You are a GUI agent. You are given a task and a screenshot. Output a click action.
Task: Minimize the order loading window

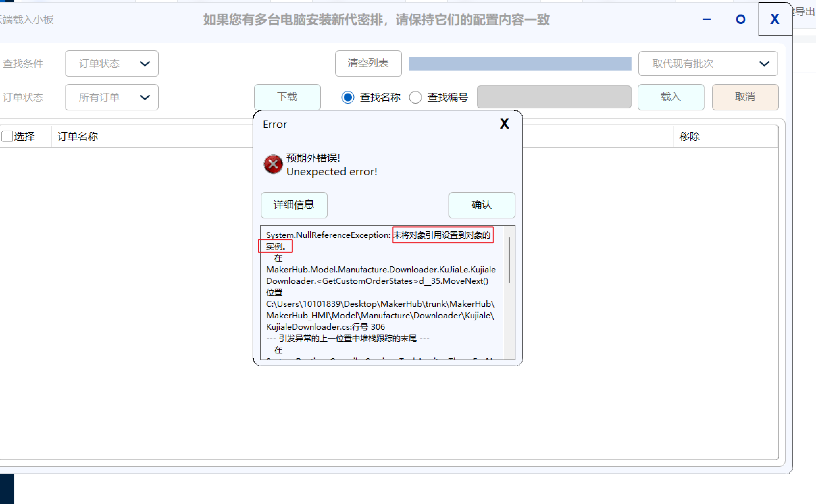coord(707,20)
